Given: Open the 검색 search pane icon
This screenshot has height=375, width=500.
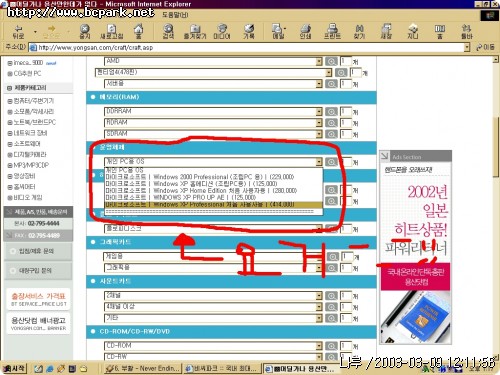Looking at the screenshot, I should tap(168, 32).
